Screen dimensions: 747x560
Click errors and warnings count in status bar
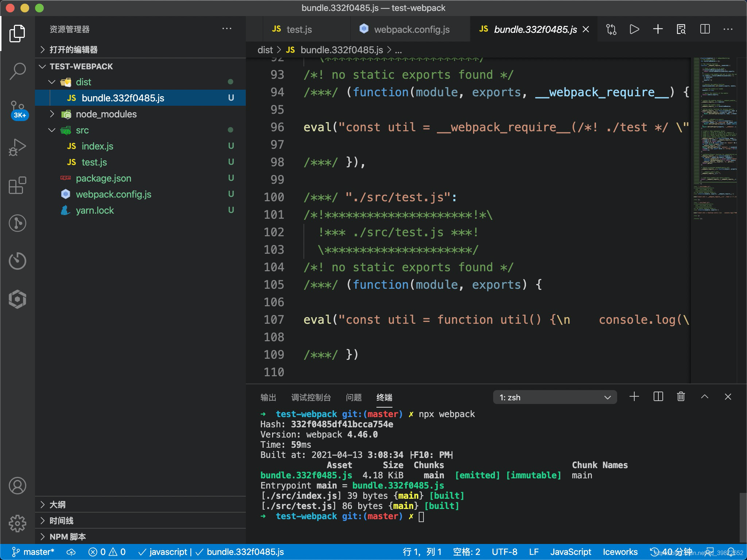click(x=107, y=552)
